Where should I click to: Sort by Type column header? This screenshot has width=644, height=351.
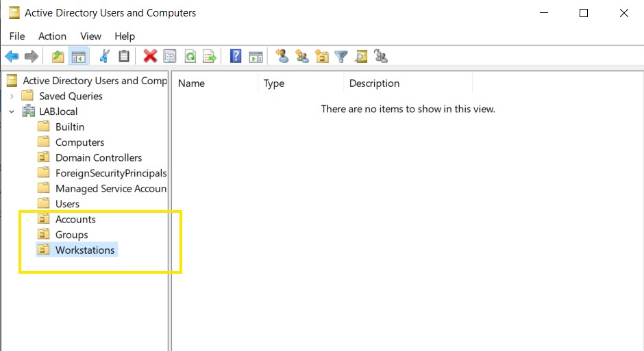point(301,83)
